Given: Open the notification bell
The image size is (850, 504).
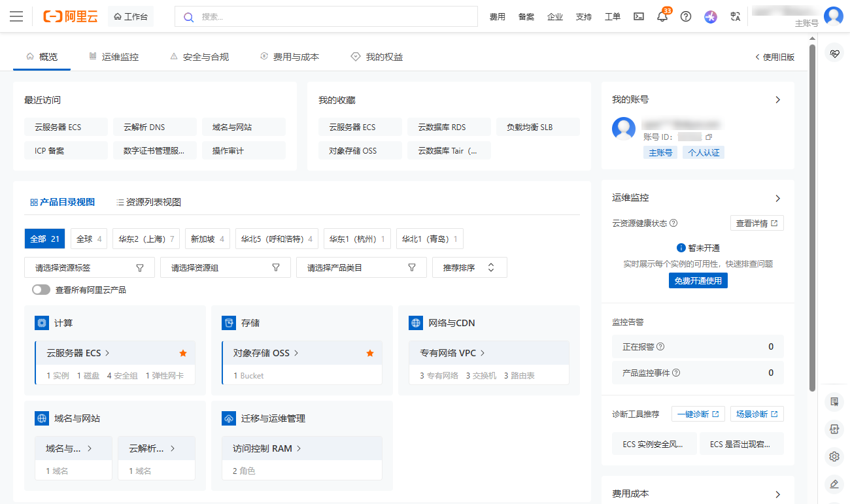Looking at the screenshot, I should (x=662, y=17).
